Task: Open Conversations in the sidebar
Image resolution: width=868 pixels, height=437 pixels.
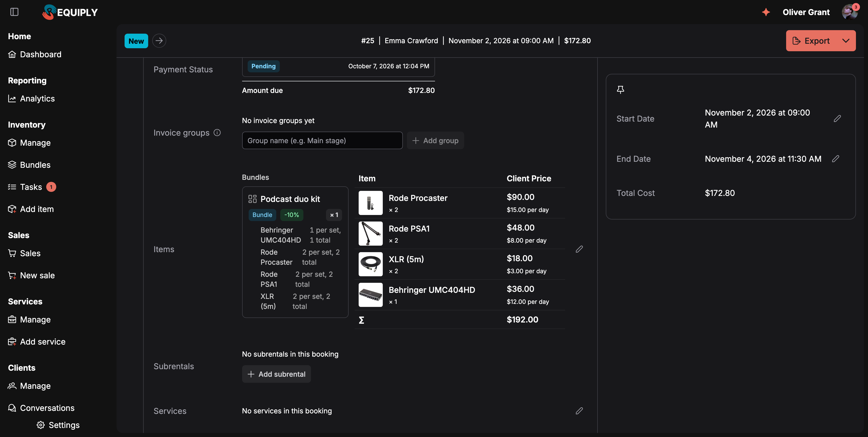Action: coord(41,408)
